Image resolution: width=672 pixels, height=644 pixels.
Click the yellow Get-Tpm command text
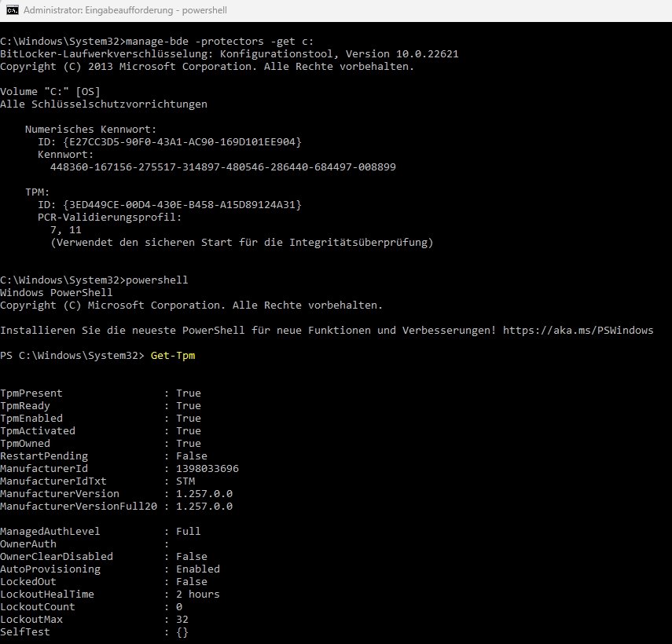point(172,356)
